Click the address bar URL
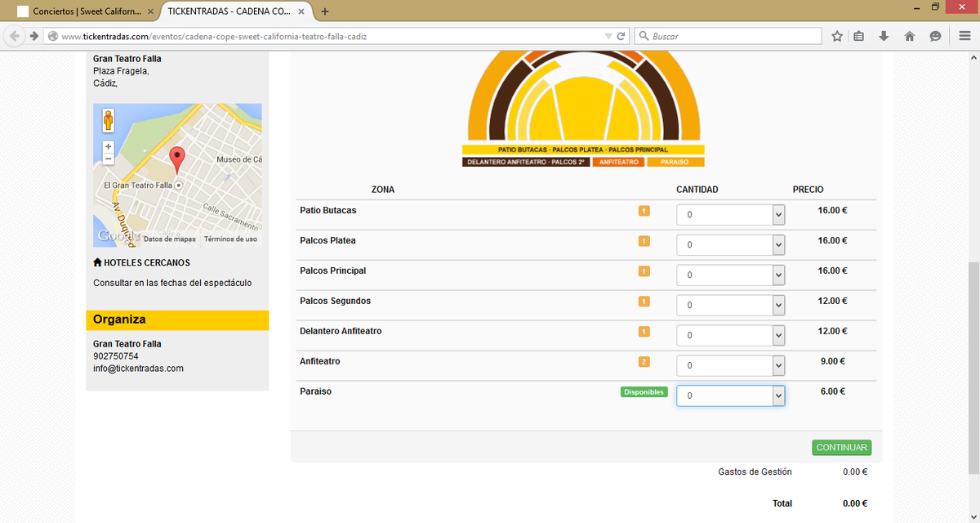 point(214,37)
